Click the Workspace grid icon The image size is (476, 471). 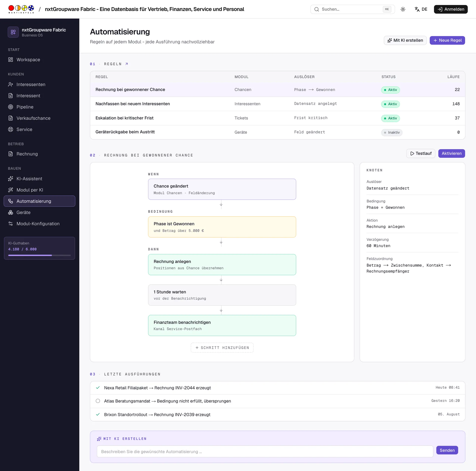(10, 60)
